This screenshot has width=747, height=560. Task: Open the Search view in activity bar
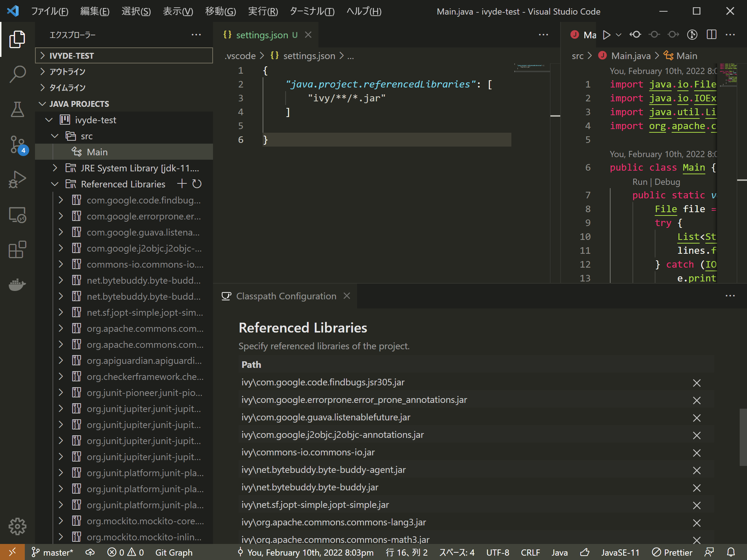coord(17,74)
